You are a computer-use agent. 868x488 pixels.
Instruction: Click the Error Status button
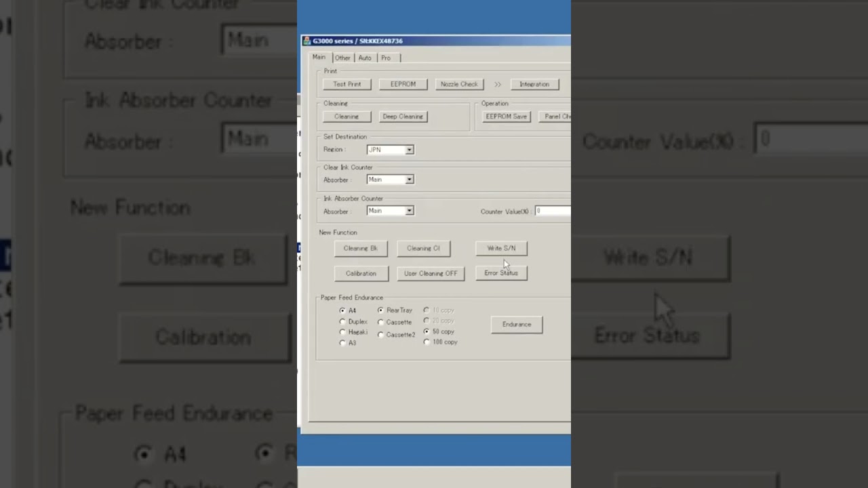pos(501,273)
